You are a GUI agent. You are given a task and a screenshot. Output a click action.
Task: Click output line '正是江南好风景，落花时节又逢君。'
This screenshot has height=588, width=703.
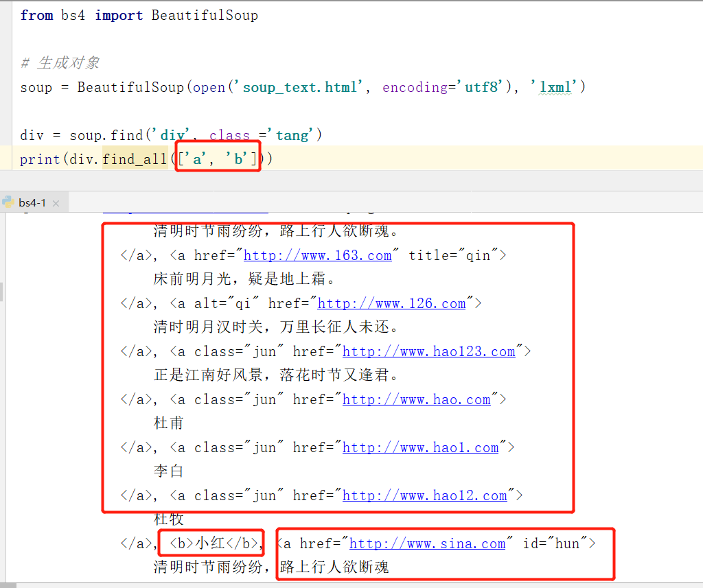tap(276, 375)
